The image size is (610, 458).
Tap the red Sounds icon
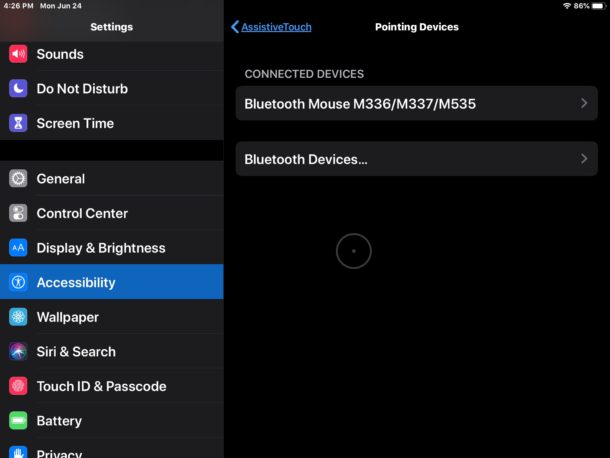click(x=18, y=54)
